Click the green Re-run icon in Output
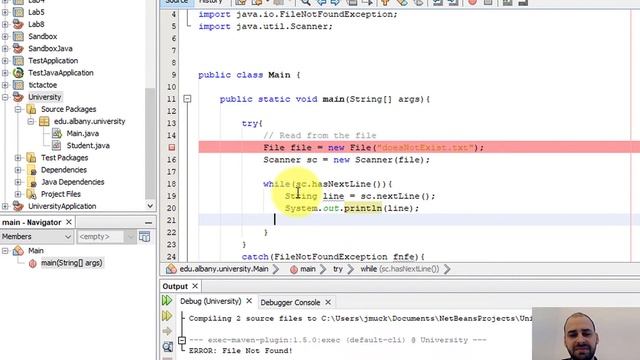Viewport: 640px width, 360px height. 167,301
